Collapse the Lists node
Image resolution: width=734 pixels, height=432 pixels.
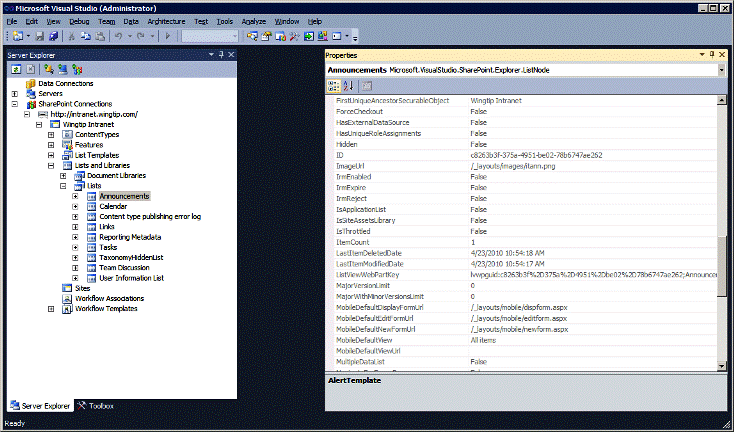point(63,186)
